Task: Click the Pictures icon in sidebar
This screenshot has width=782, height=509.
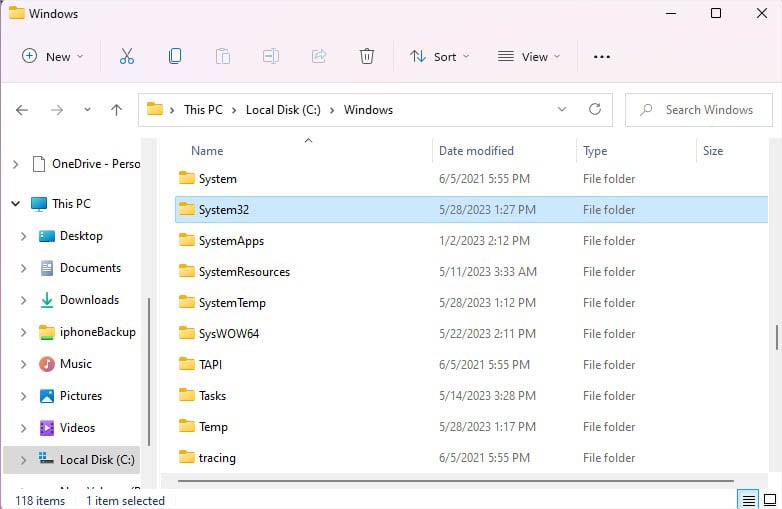Action: 47,396
